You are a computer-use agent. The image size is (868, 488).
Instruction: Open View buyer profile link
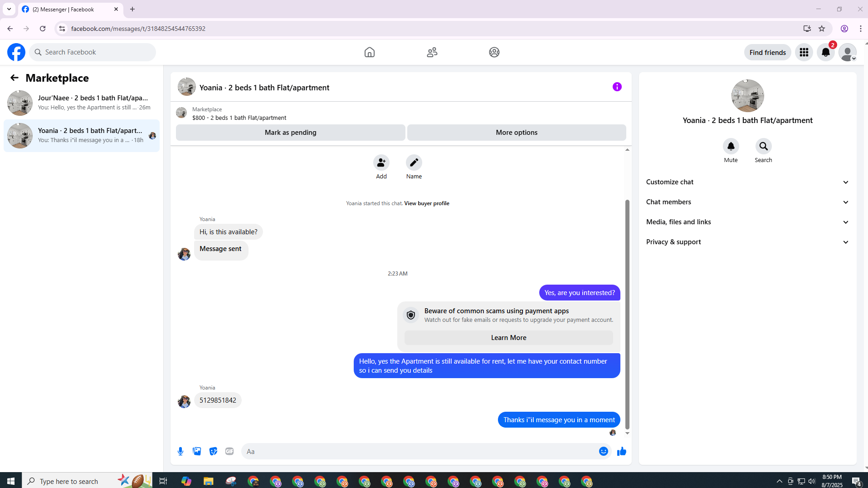click(x=427, y=203)
